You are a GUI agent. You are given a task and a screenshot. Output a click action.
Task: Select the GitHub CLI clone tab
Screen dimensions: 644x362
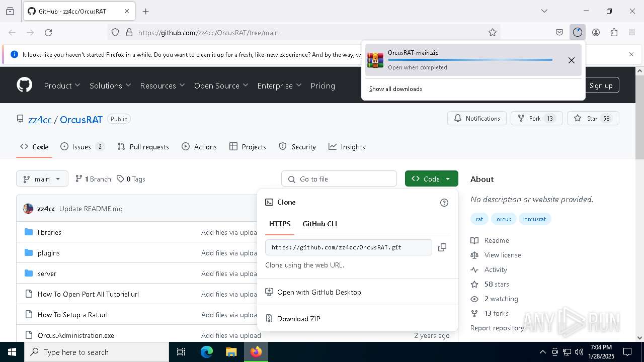(x=319, y=224)
